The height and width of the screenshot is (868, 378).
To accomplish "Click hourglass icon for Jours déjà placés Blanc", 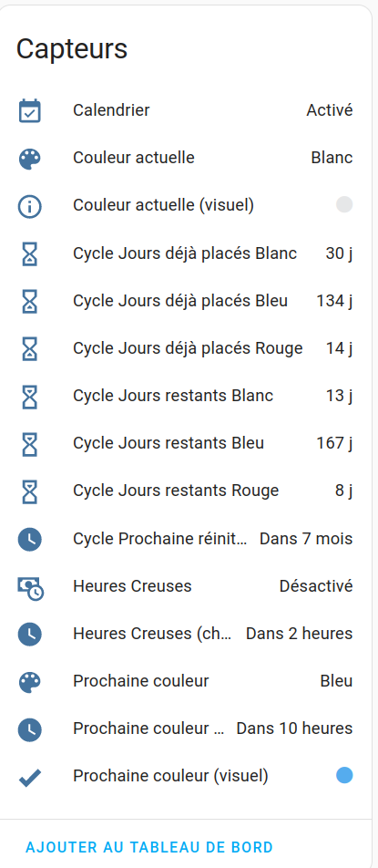I will point(30,253).
